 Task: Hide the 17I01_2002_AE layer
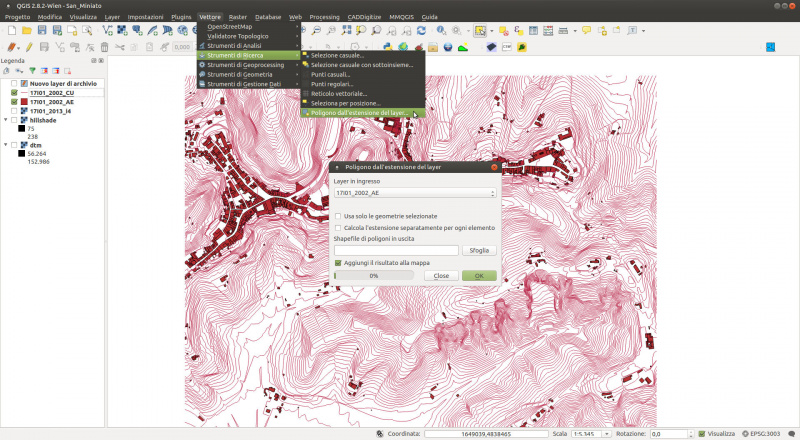click(14, 102)
